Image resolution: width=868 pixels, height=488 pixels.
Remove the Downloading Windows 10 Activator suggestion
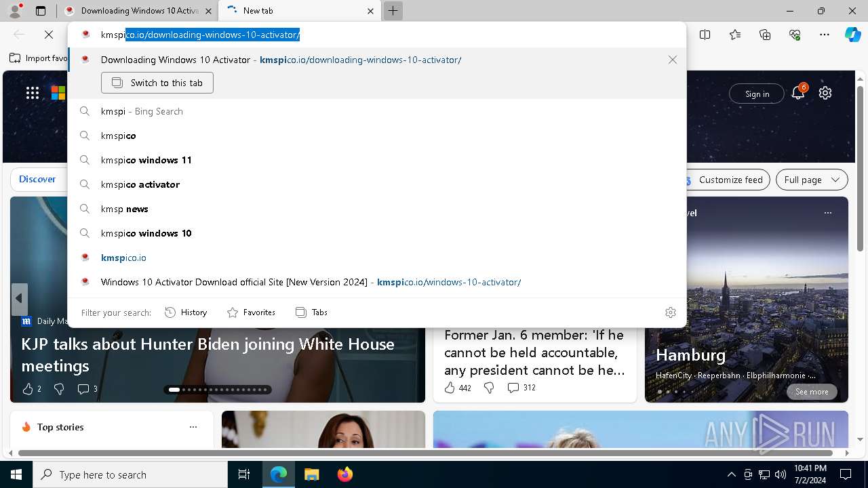(x=673, y=60)
